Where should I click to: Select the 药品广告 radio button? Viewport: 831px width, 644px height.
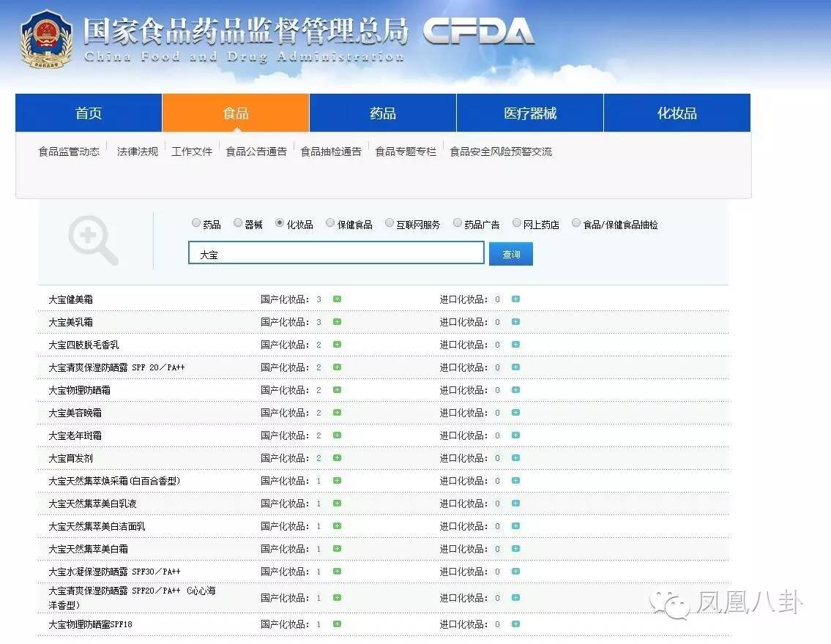pyautogui.click(x=458, y=223)
